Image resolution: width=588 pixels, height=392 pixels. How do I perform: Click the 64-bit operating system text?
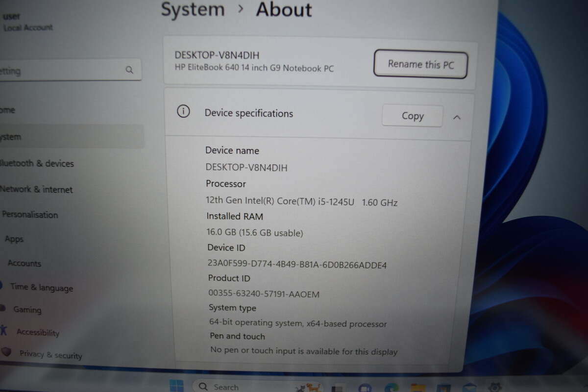tap(298, 323)
